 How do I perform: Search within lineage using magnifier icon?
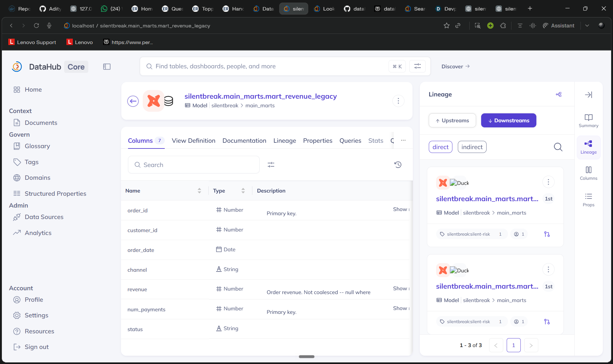[558, 147]
